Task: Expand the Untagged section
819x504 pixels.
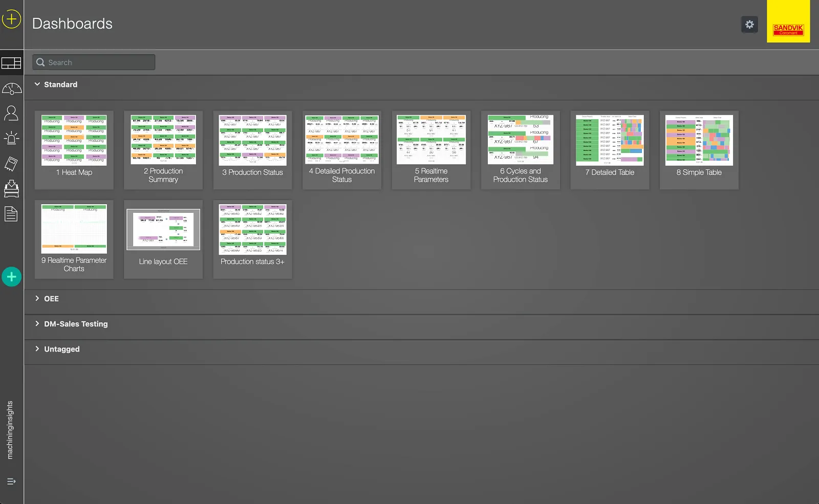Action: point(61,348)
